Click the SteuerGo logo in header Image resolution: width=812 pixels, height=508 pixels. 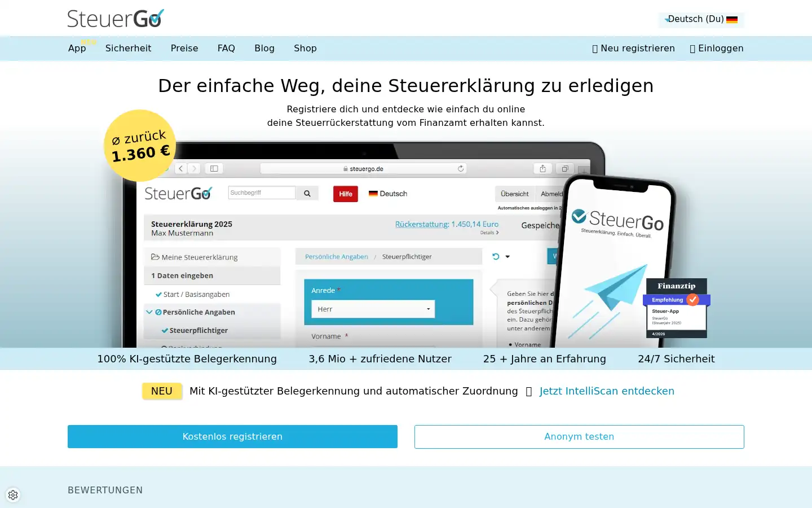tap(116, 19)
